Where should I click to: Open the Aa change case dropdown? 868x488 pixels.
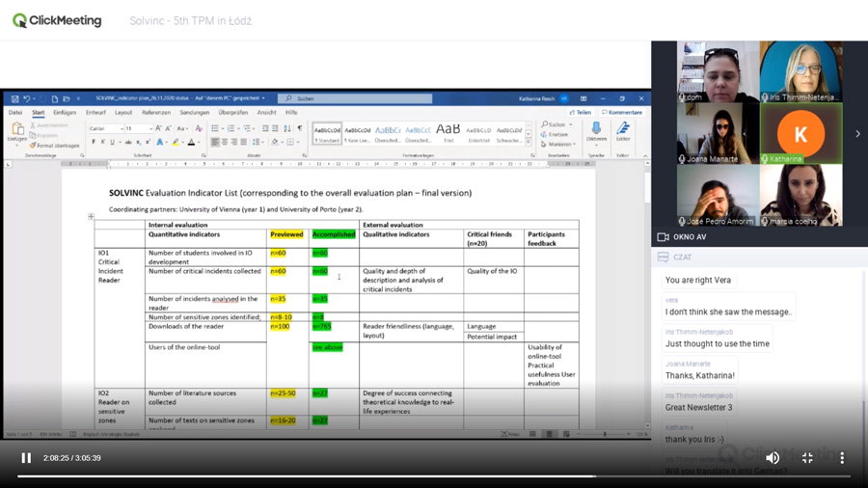click(182, 128)
